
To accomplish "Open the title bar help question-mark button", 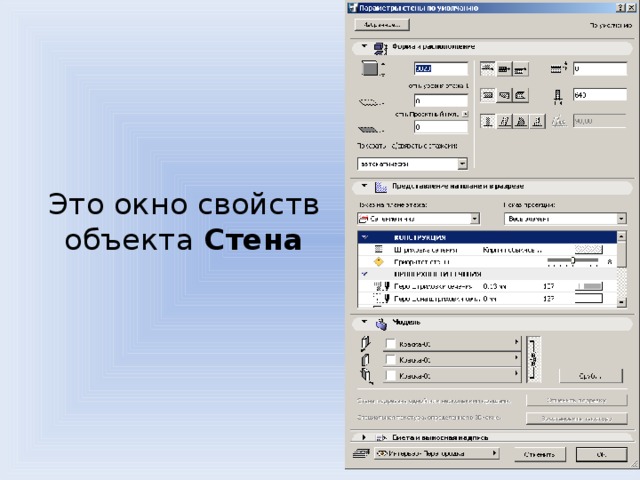I will (x=620, y=8).
